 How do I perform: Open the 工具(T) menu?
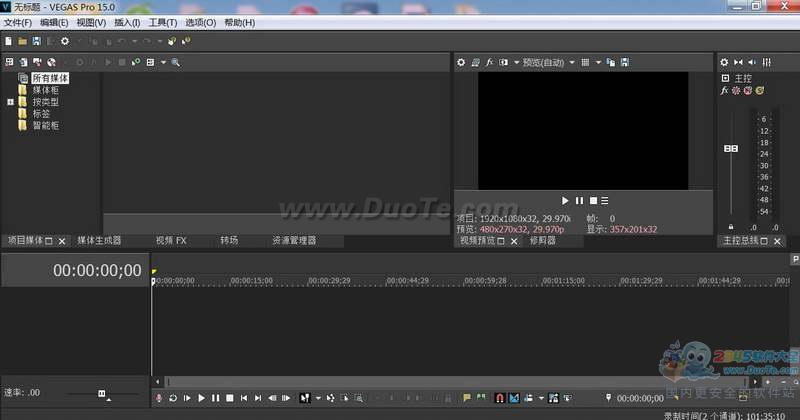click(x=163, y=22)
